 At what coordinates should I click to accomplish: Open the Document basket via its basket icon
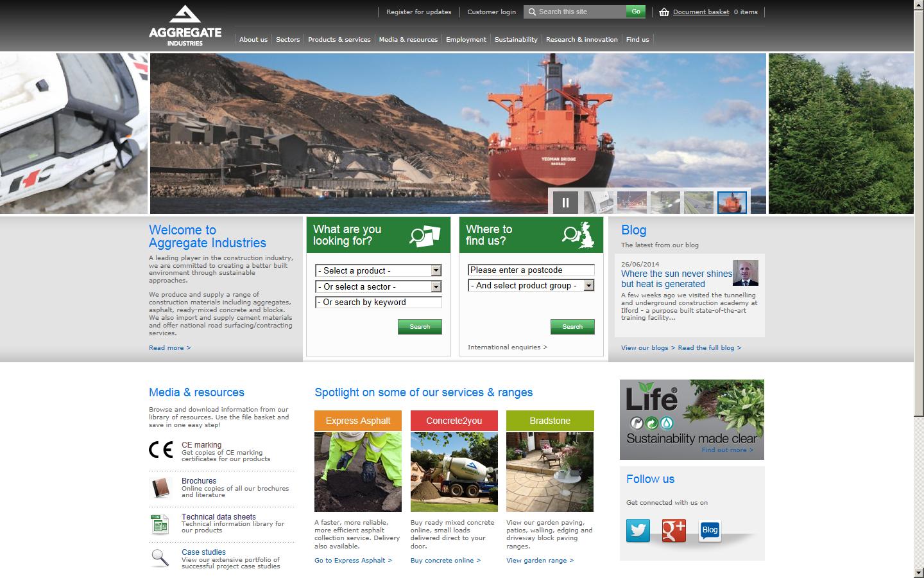coord(665,12)
